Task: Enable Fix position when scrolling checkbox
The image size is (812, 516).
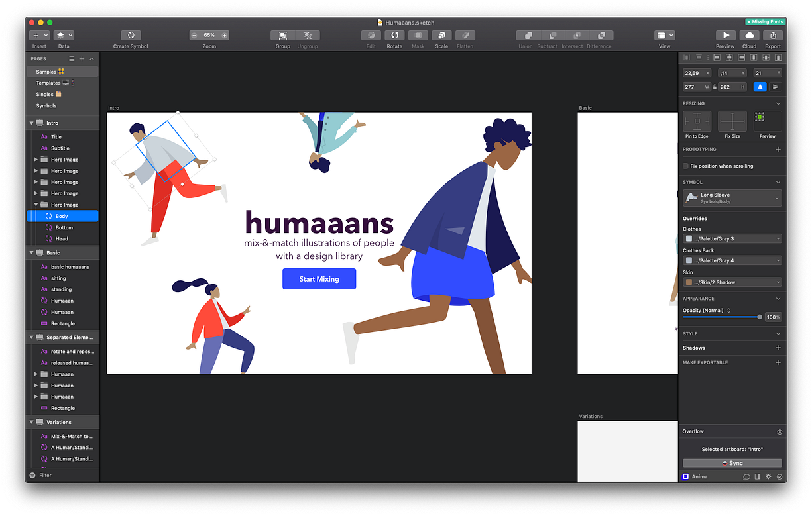Action: (685, 166)
